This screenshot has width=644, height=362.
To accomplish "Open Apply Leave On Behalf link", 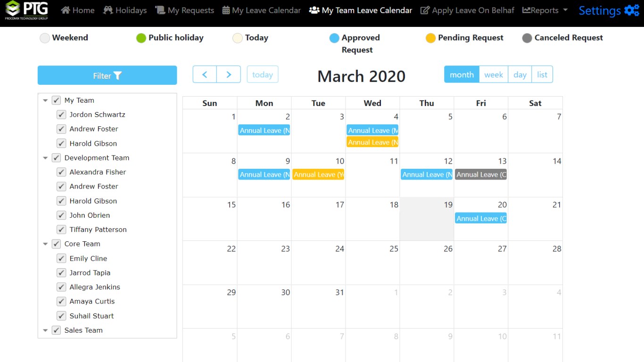I will 467,10.
